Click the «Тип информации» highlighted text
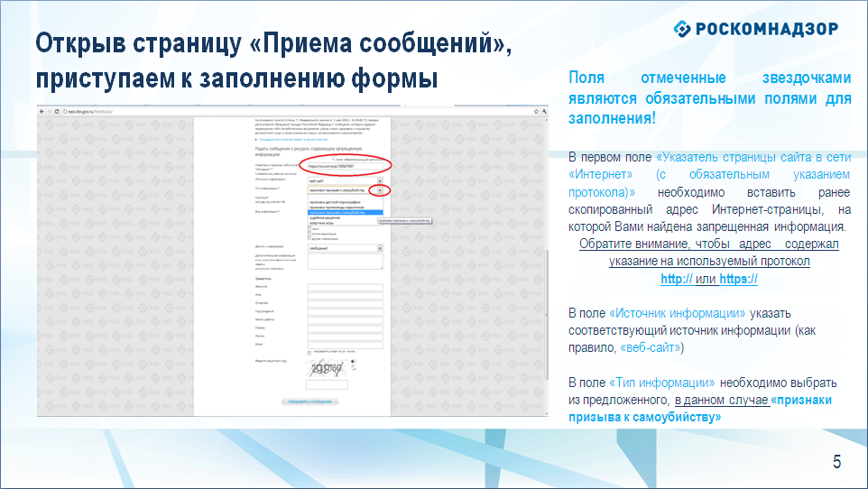The image size is (868, 489). [x=661, y=383]
